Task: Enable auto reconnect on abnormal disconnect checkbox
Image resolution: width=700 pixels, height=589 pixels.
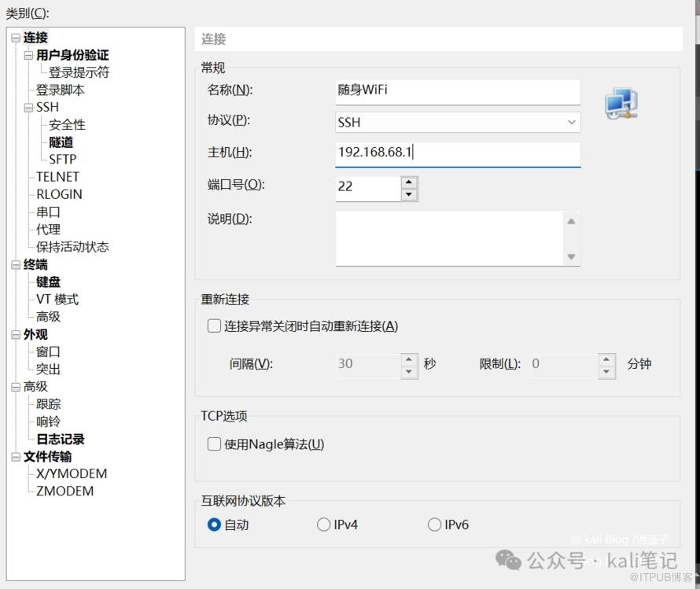Action: coord(214,326)
